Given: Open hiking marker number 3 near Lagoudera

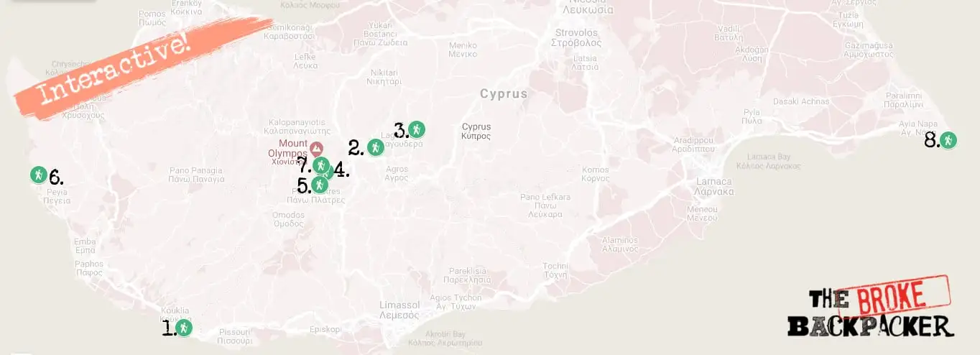Looking at the screenshot, I should pyautogui.click(x=417, y=130).
